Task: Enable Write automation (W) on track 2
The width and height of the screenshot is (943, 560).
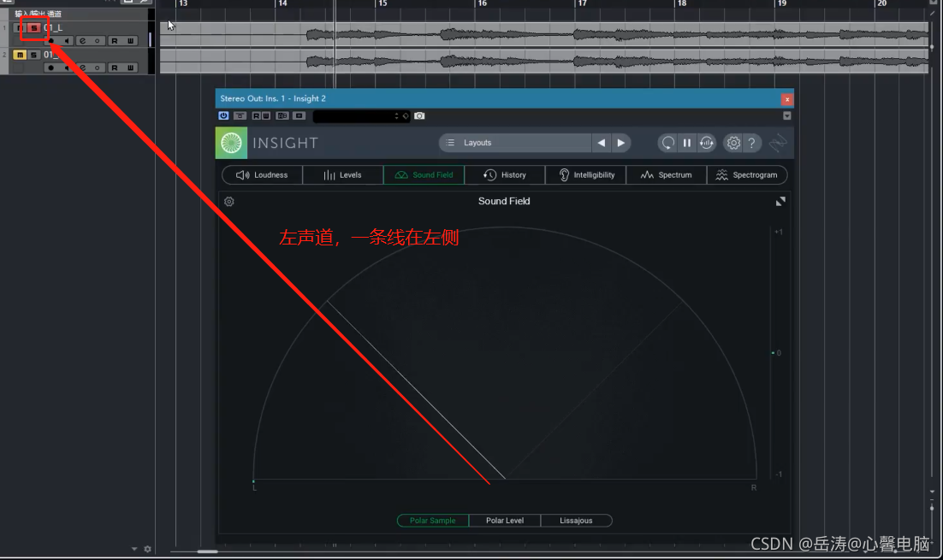Action: click(x=131, y=68)
